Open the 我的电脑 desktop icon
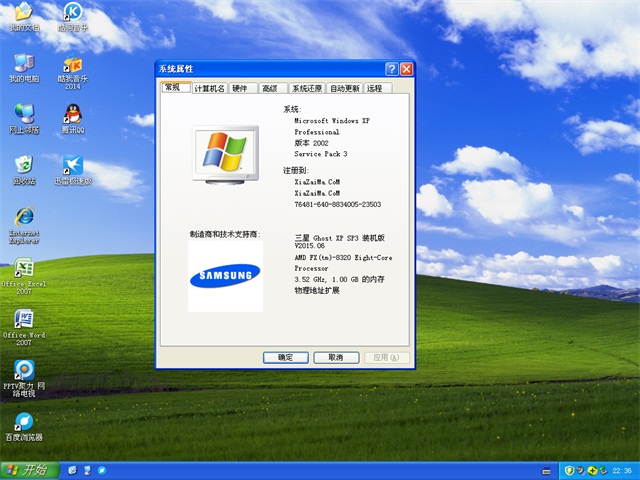This screenshot has width=640, height=480. 22,64
